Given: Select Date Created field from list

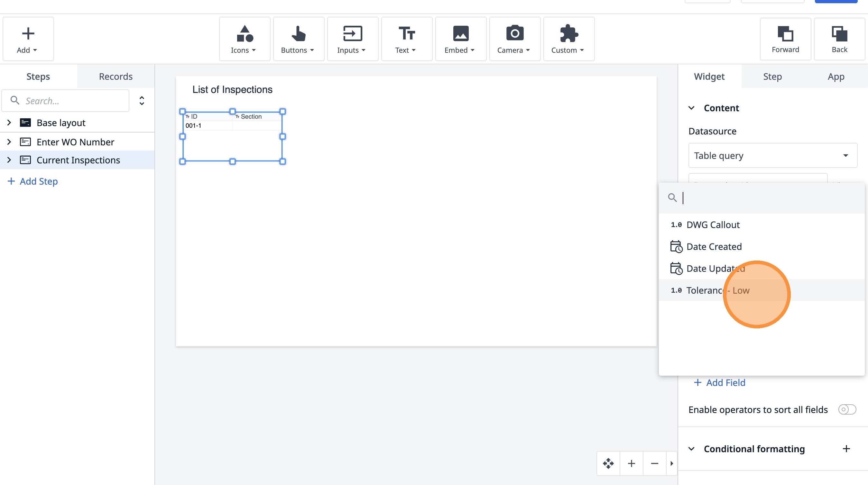Looking at the screenshot, I should [714, 247].
